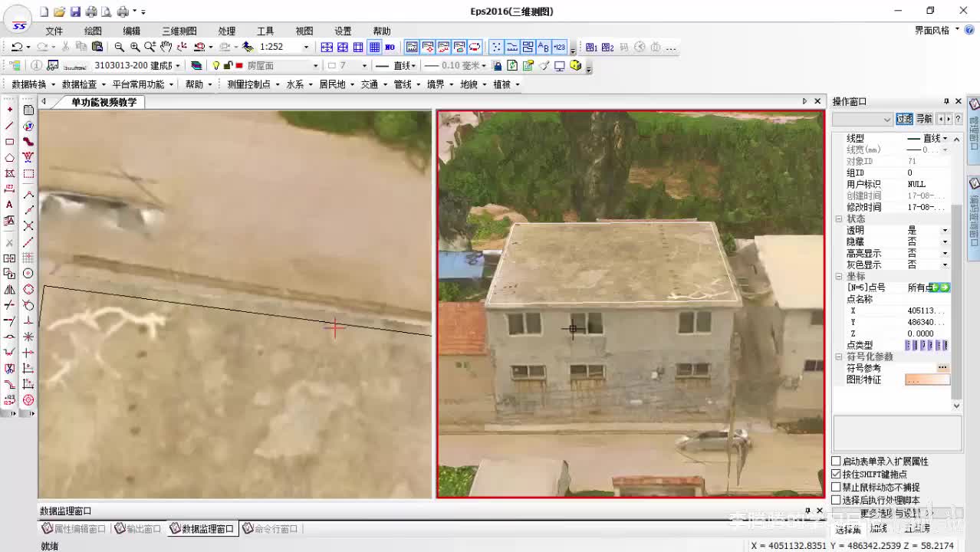
Task: Click the monitor screen icon
Action: tap(560, 66)
